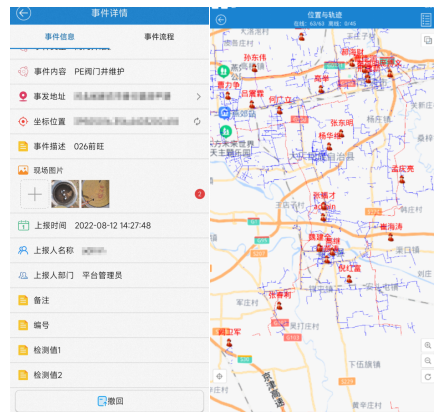Image resolution: width=442 pixels, height=419 pixels.
Task: Refresh the map view
Action: coord(428,377)
